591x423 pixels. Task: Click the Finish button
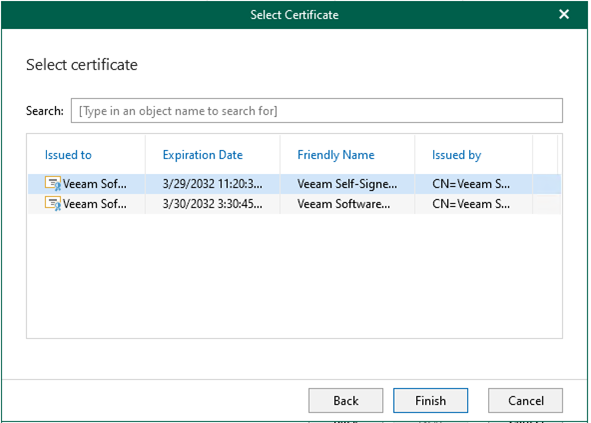430,400
